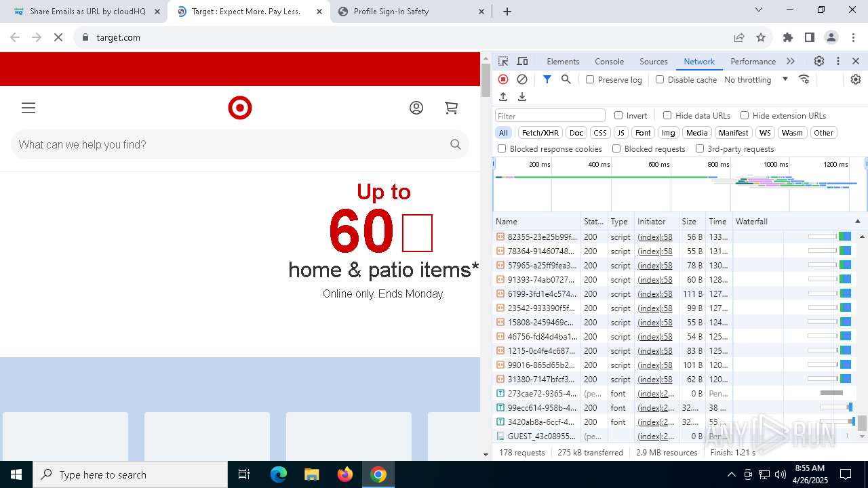Screen dimensions: 868x488
Task: Filter requests by Fetch/XHR
Action: click(540, 133)
